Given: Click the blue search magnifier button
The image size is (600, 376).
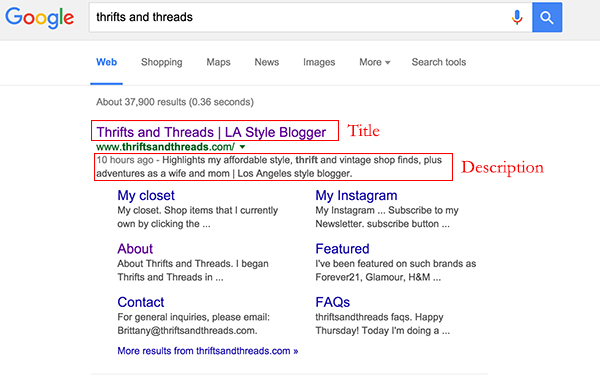Looking at the screenshot, I should pyautogui.click(x=547, y=17).
